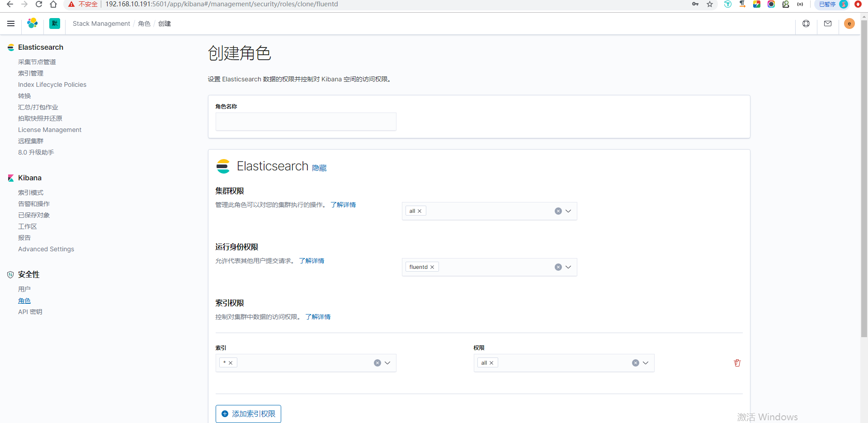The height and width of the screenshot is (423, 868).
Task: Open 角色 under 安全性 sidebar
Action: (x=24, y=301)
